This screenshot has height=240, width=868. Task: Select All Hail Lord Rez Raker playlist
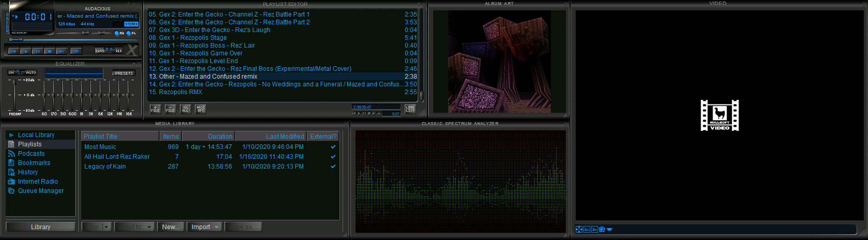tap(210, 157)
